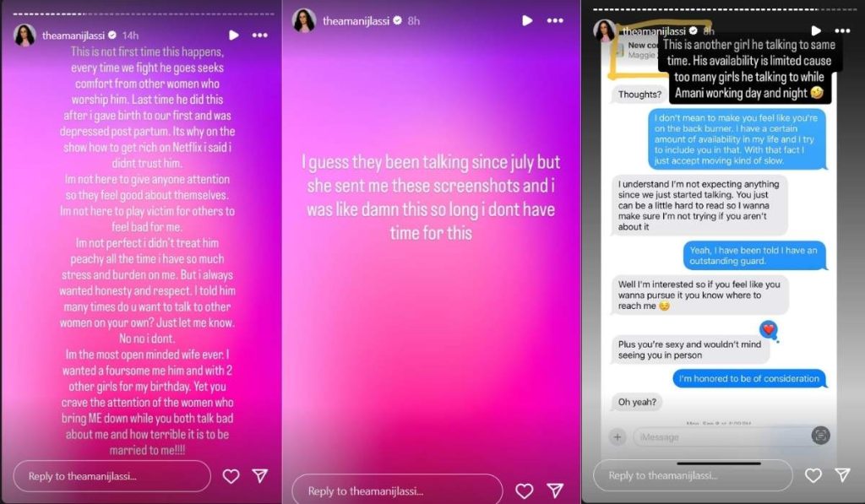Open theamanijlassi username on the middle story
The width and height of the screenshot is (865, 504).
pos(356,21)
